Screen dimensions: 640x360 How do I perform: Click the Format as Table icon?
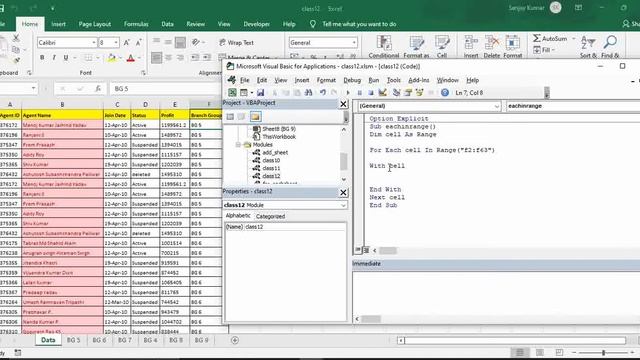point(416,47)
